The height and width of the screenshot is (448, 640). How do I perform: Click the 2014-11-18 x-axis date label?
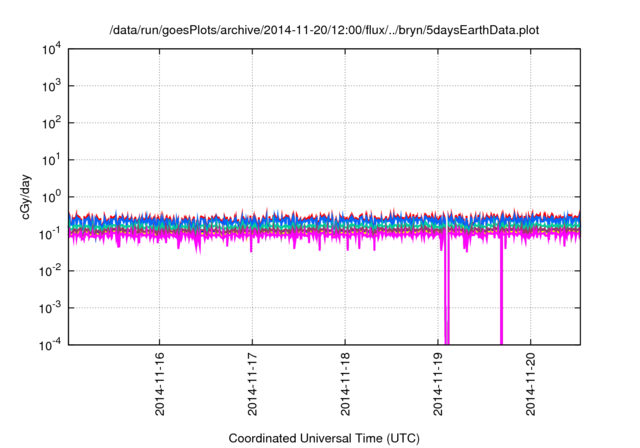(345, 384)
